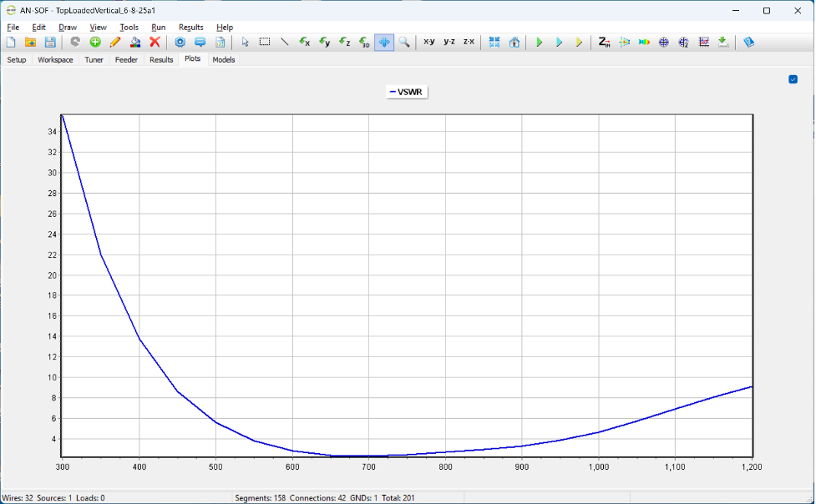Viewport: 816px width, 504px height.
Task: Click the current distribution plot icon
Action: coord(624,42)
